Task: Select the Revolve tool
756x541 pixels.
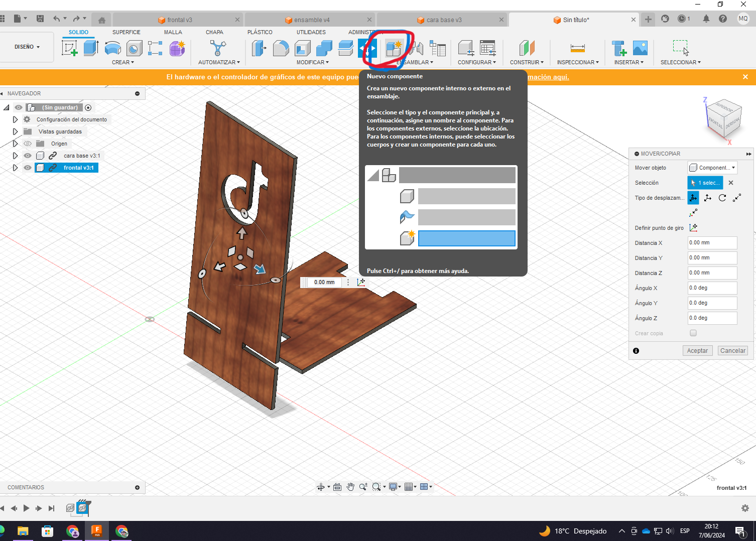Action: (112, 49)
